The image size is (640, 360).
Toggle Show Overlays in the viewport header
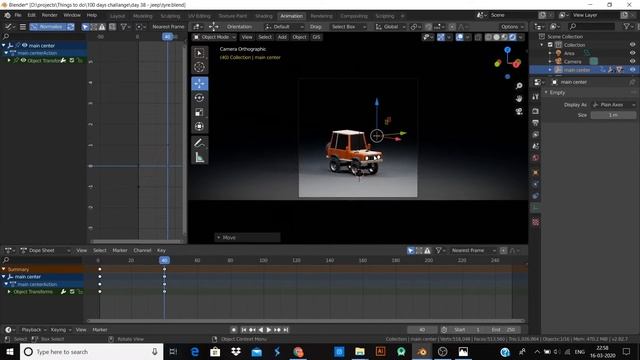460,37
